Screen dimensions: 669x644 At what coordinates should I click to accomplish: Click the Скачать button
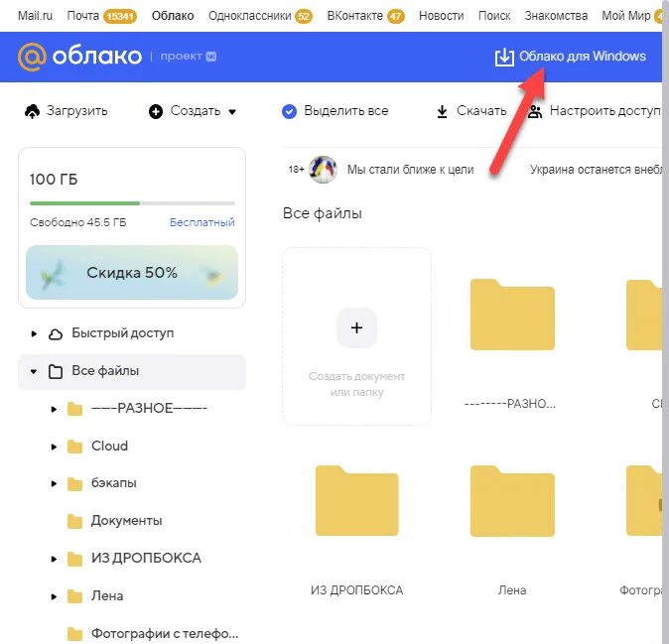point(471,111)
